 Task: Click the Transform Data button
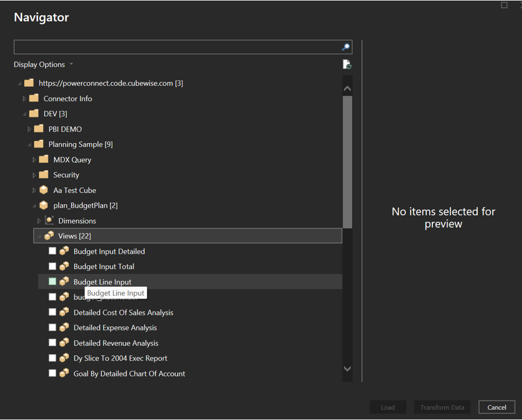coord(442,407)
